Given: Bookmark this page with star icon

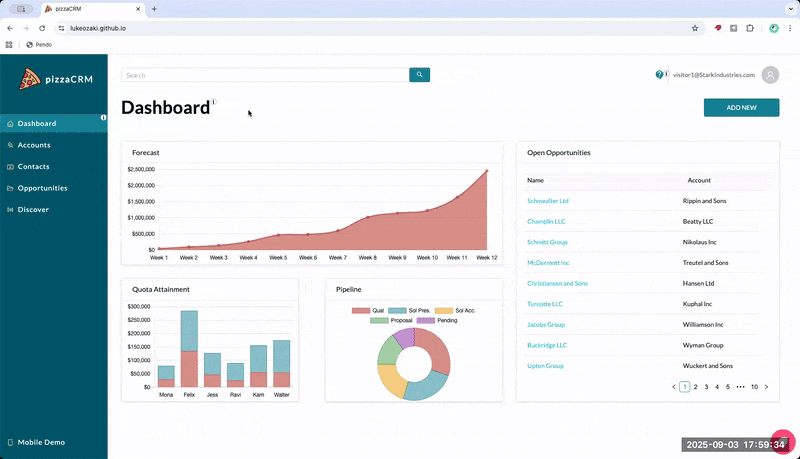Looking at the screenshot, I should pos(694,28).
